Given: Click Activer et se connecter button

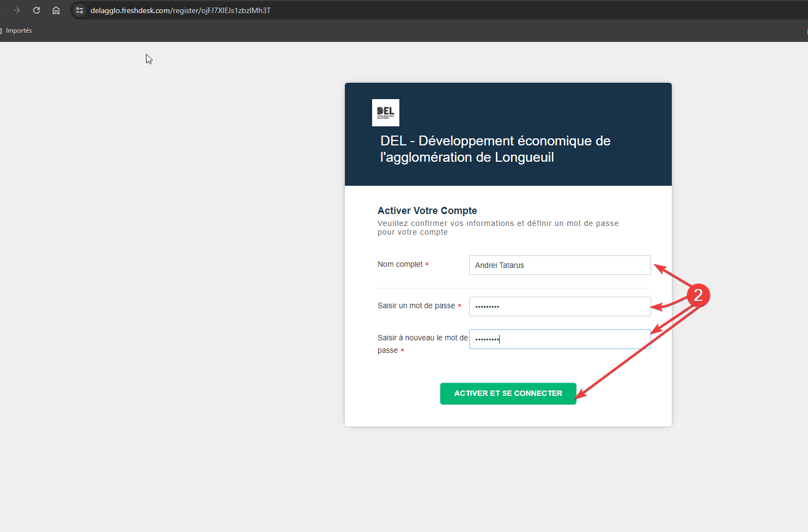Looking at the screenshot, I should point(508,394).
